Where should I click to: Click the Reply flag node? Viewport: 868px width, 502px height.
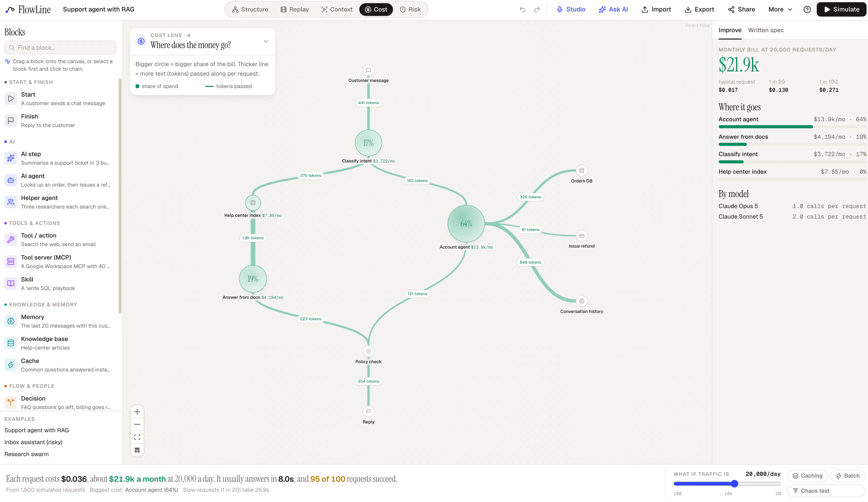(368, 412)
